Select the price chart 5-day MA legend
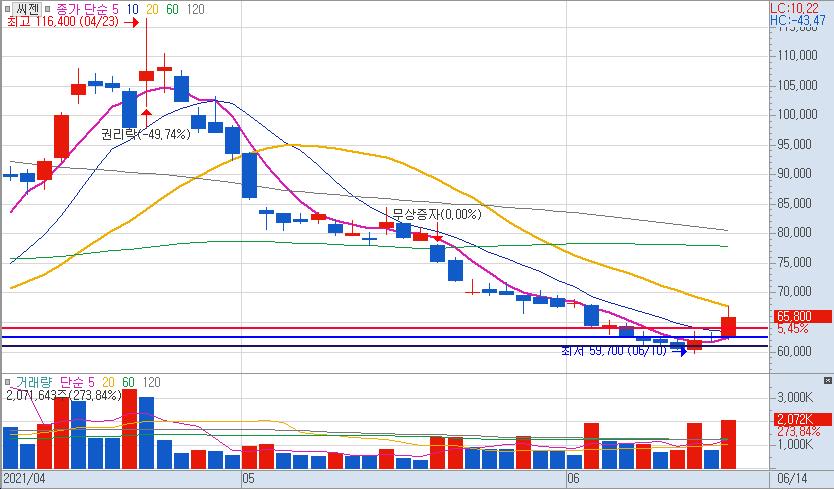This screenshot has width=834, height=489. tap(115, 9)
